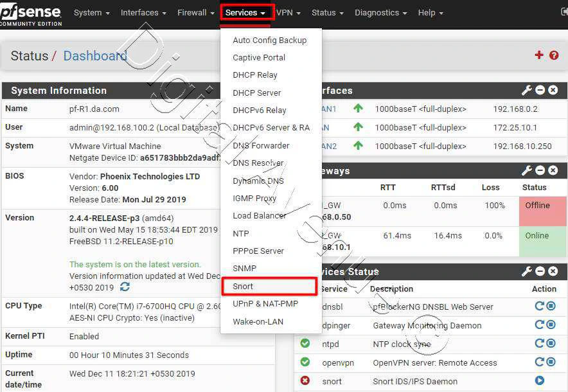
Task: Open DHCPv6 Server & RA
Action: [x=271, y=127]
